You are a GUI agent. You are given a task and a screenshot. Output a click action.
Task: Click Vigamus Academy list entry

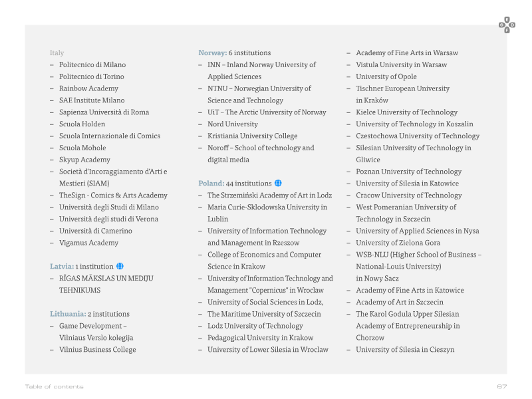(88, 243)
